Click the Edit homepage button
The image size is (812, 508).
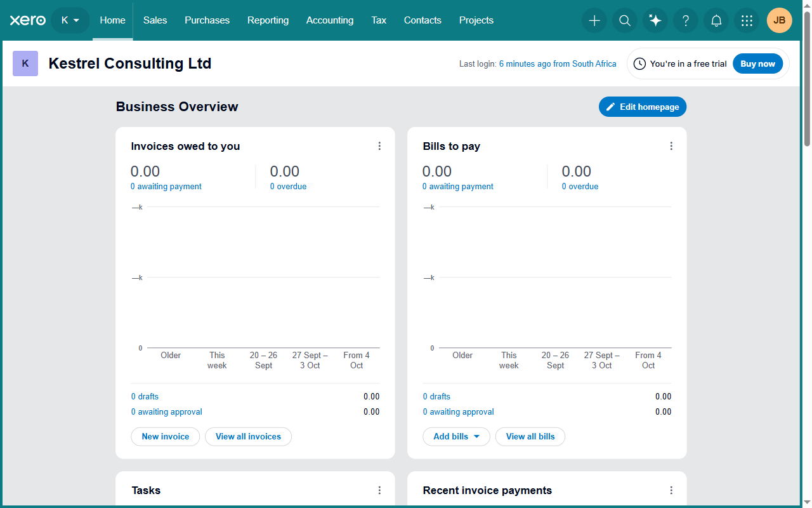pyautogui.click(x=643, y=107)
